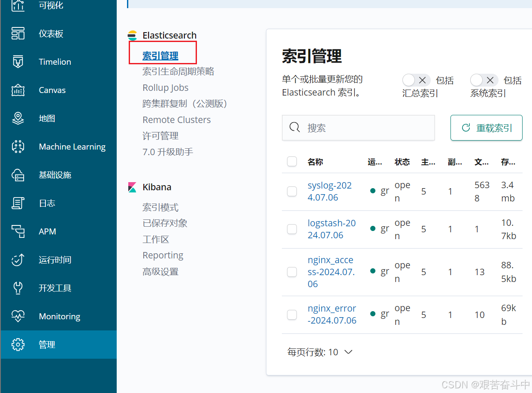Check the nginx_access-2024.07.06 row checkbox
The width and height of the screenshot is (532, 393).
click(292, 272)
